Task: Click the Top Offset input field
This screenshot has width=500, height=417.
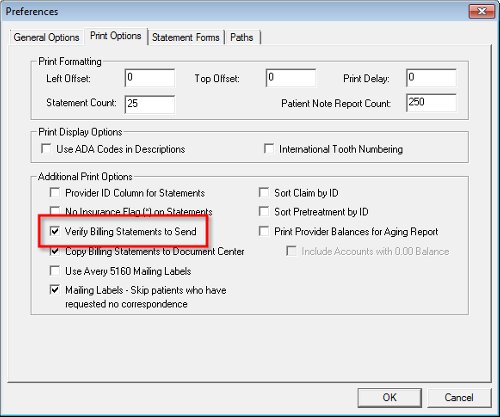Action: tap(291, 78)
